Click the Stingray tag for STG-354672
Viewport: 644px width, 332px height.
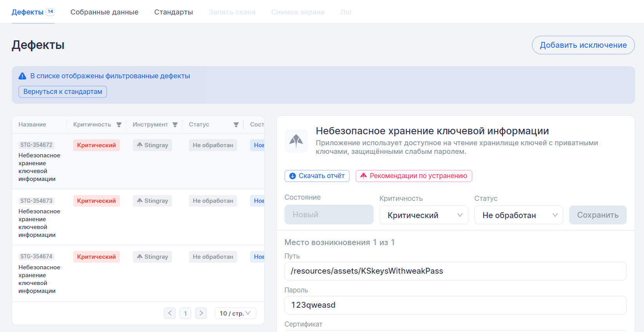(152, 145)
